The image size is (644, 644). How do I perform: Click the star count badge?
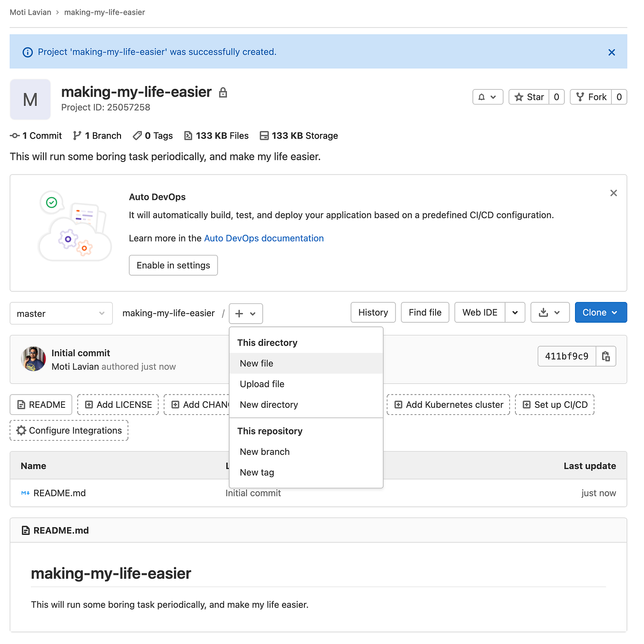pyautogui.click(x=557, y=97)
